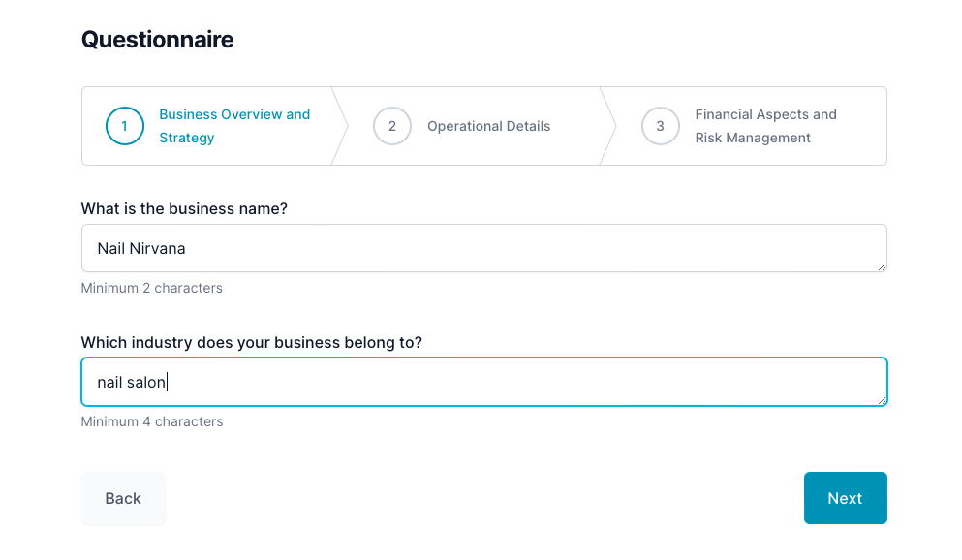Click the Questionnaire heading
The height and width of the screenshot is (560, 962).
coord(157,40)
